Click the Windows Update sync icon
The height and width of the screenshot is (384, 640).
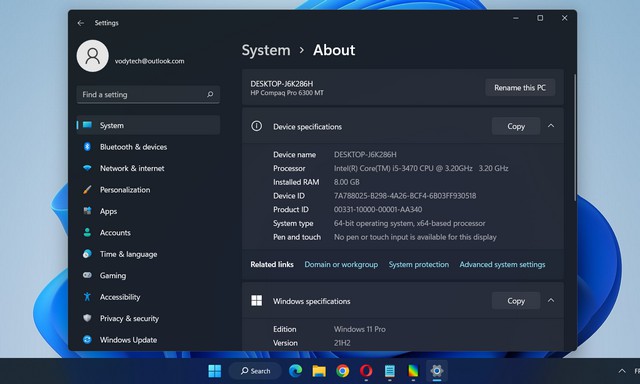(87, 340)
